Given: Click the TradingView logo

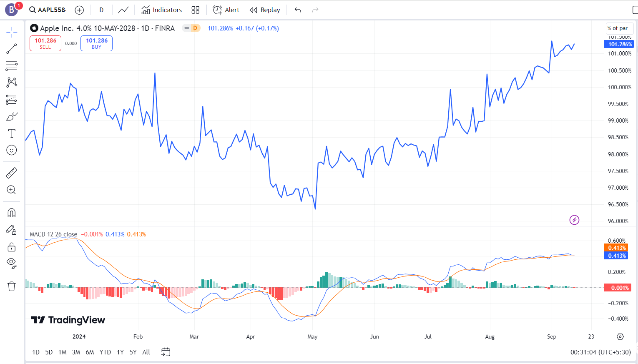Looking at the screenshot, I should [68, 320].
